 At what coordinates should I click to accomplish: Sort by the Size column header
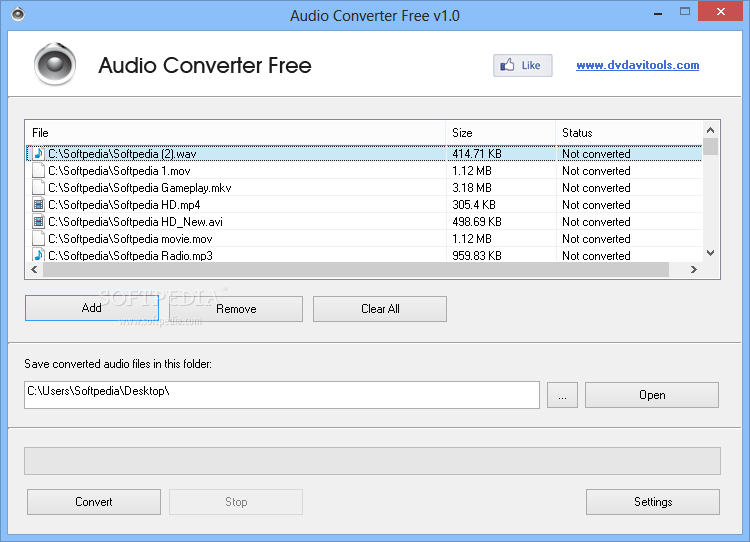tap(501, 133)
